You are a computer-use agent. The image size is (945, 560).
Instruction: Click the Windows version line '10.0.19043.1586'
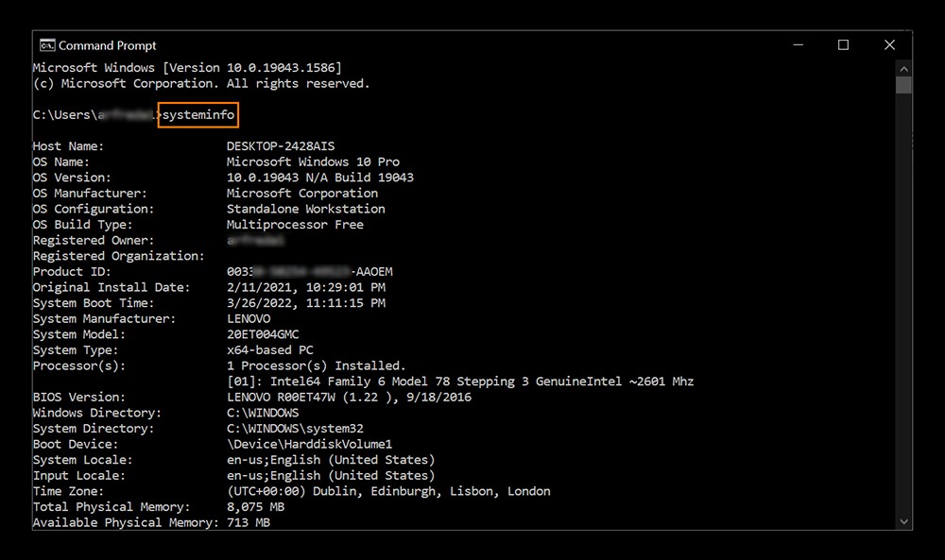click(x=187, y=67)
